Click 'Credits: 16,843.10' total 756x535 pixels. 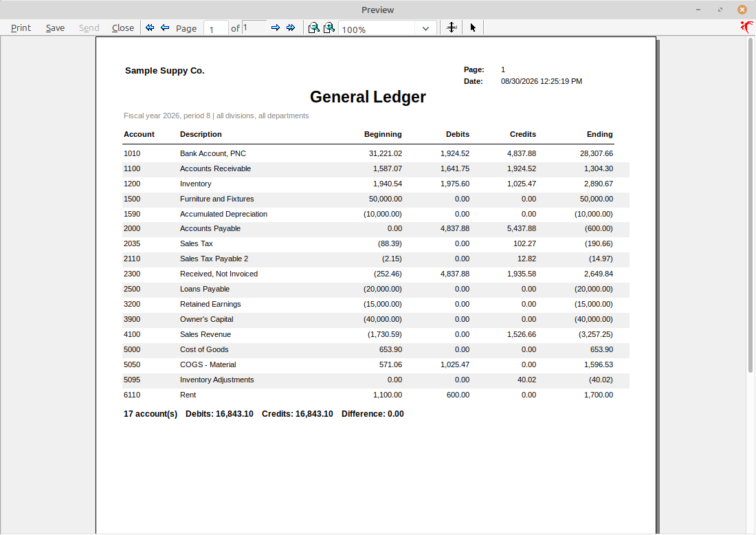pyautogui.click(x=298, y=414)
